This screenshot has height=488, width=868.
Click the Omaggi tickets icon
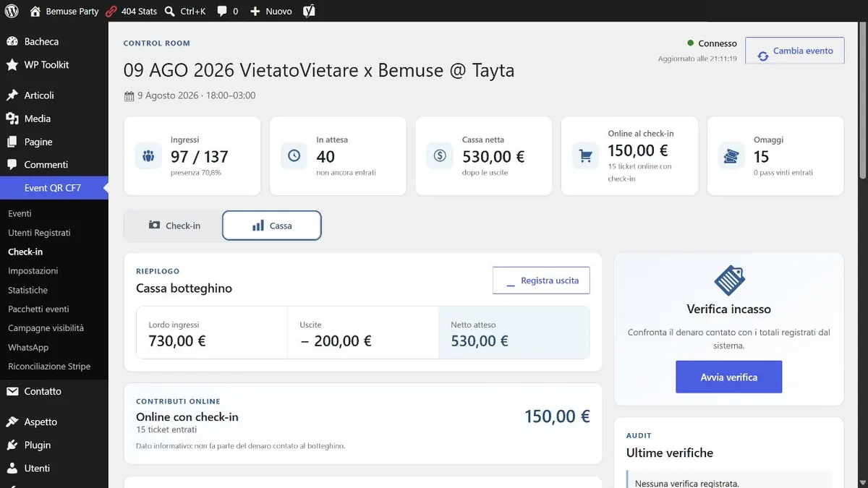pos(732,155)
